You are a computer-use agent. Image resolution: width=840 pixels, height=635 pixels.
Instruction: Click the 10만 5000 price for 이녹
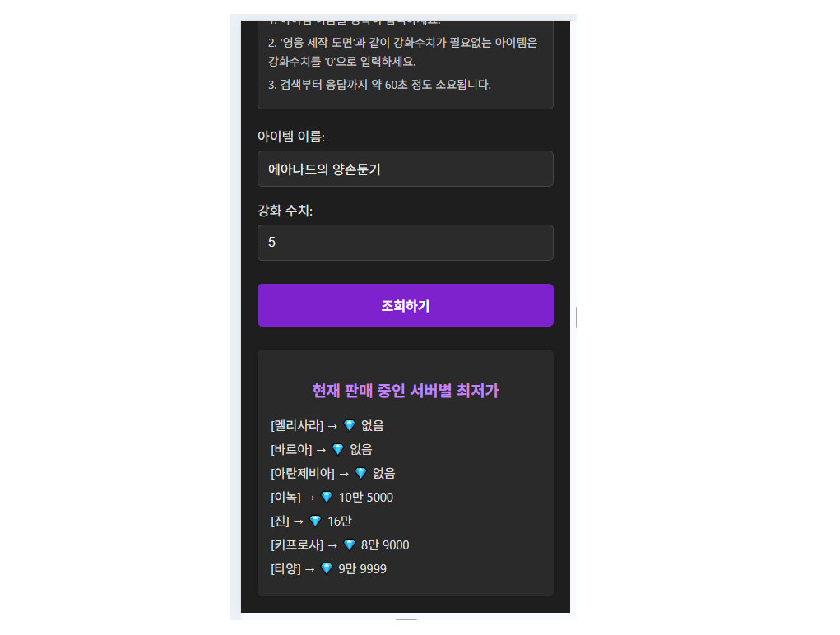click(366, 498)
